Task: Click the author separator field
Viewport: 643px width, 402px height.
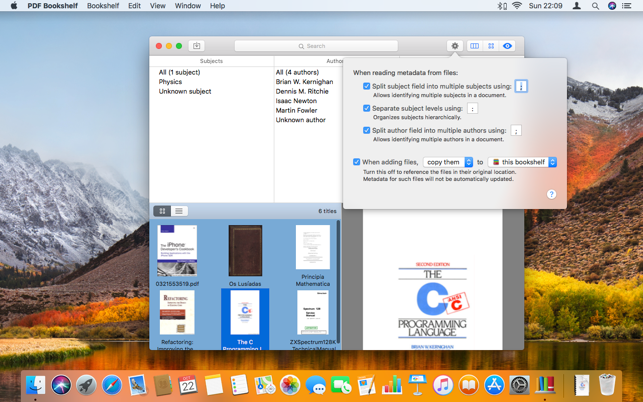Action: coord(516,130)
